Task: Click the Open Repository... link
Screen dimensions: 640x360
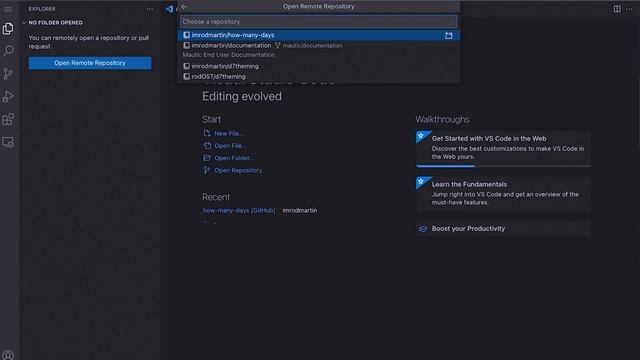Action: (240, 170)
